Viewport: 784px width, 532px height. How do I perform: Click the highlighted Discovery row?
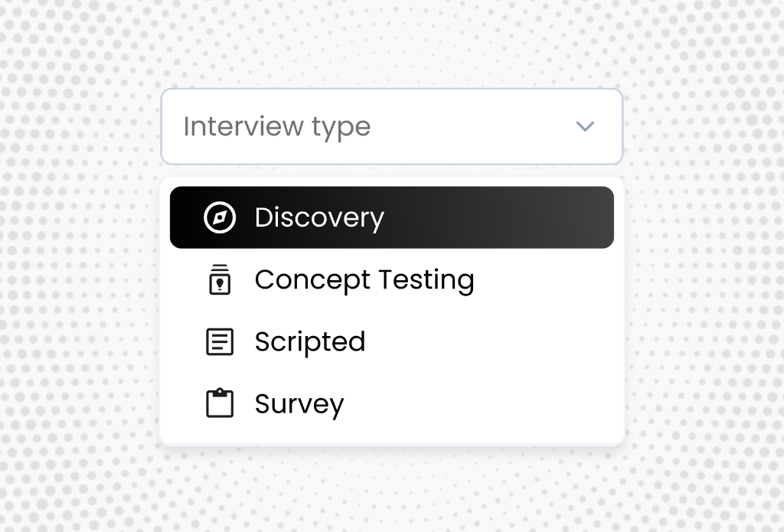tap(391, 217)
